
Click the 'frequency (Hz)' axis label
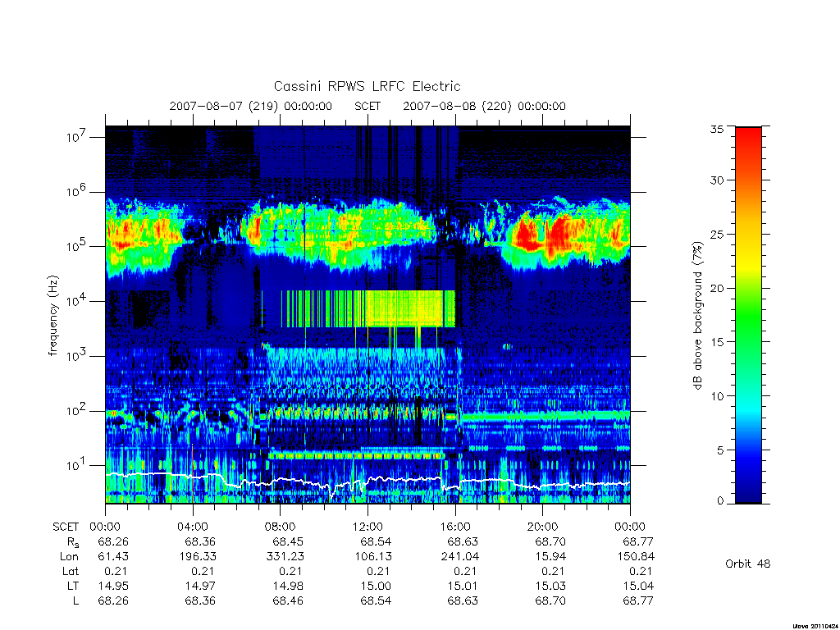point(52,316)
